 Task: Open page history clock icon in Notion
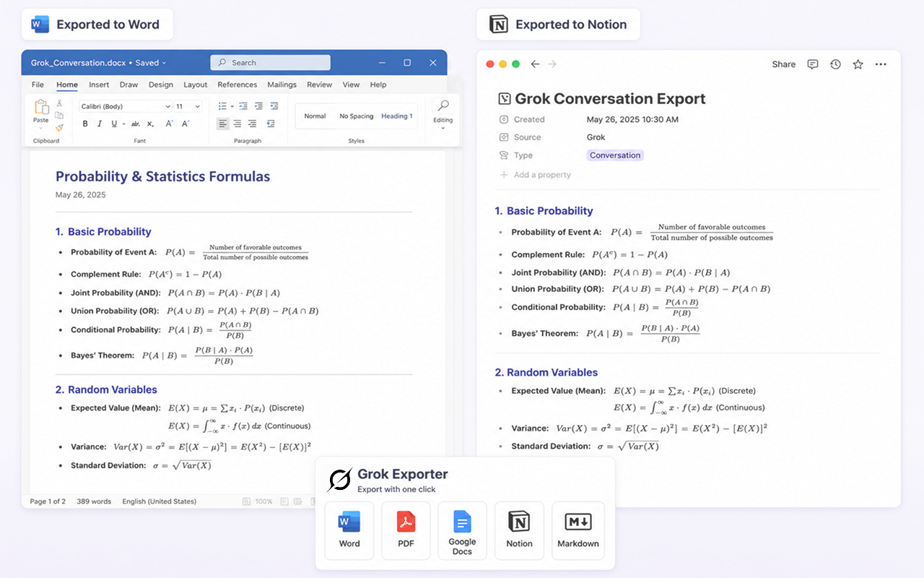[835, 64]
